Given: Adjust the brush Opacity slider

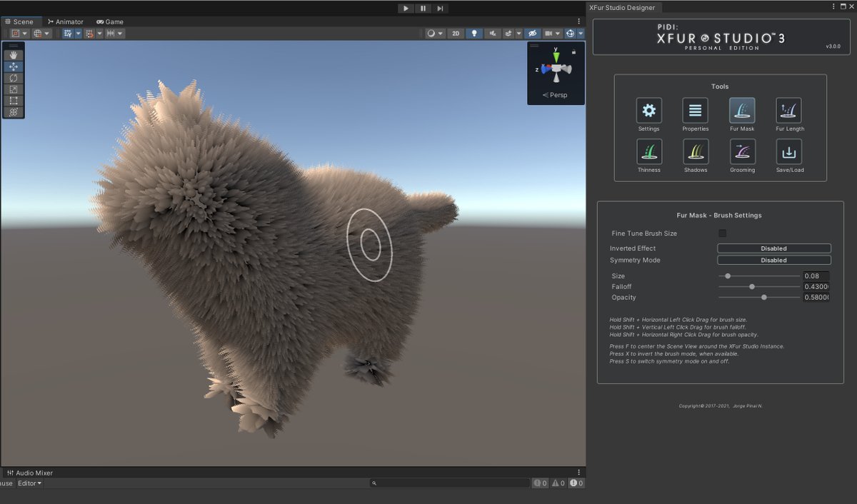Looking at the screenshot, I should click(x=759, y=297).
